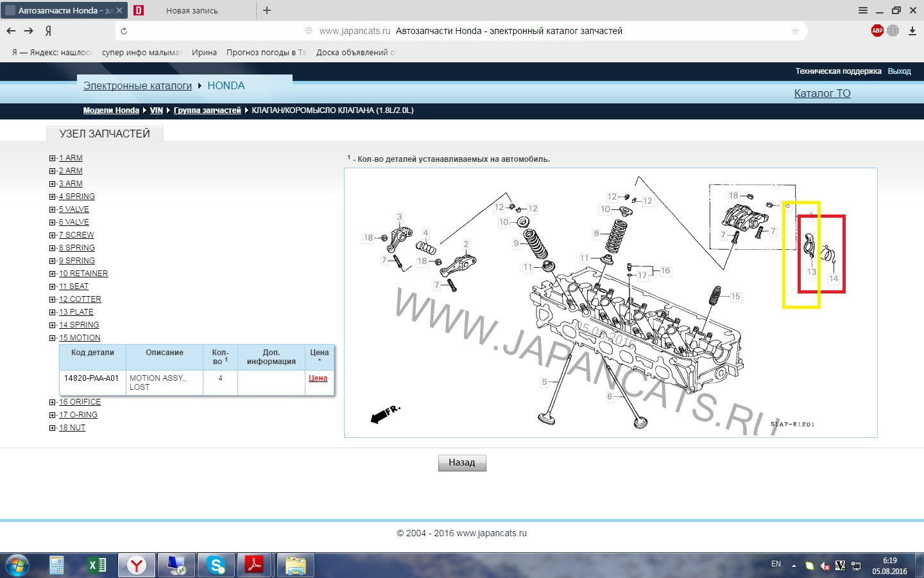This screenshot has height=578, width=924.
Task: Expand the 16 ORIFICE tree node
Action: tap(53, 402)
